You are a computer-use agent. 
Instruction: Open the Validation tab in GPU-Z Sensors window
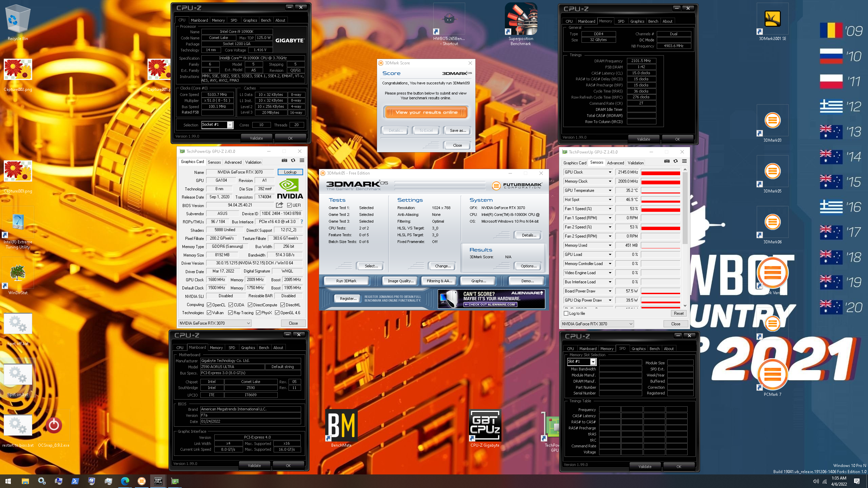(x=635, y=163)
